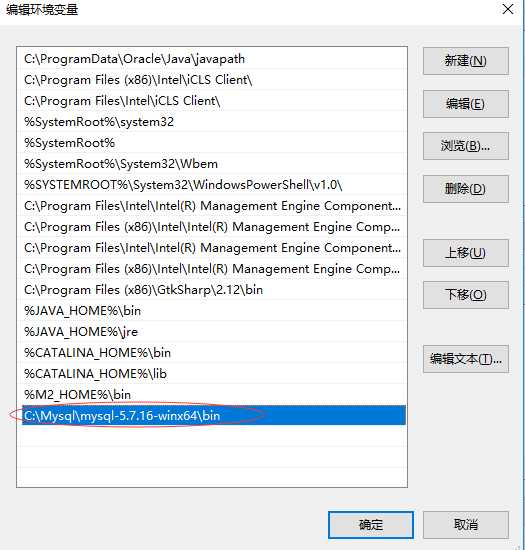This screenshot has height=550, width=525.
Task: Open 编辑文本(T)... text editor
Action: [465, 359]
